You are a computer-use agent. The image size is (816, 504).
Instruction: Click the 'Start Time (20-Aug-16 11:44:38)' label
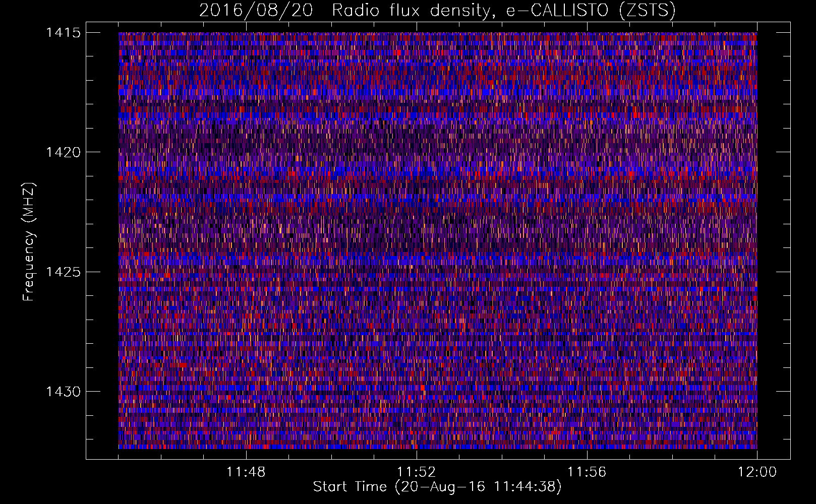(437, 487)
